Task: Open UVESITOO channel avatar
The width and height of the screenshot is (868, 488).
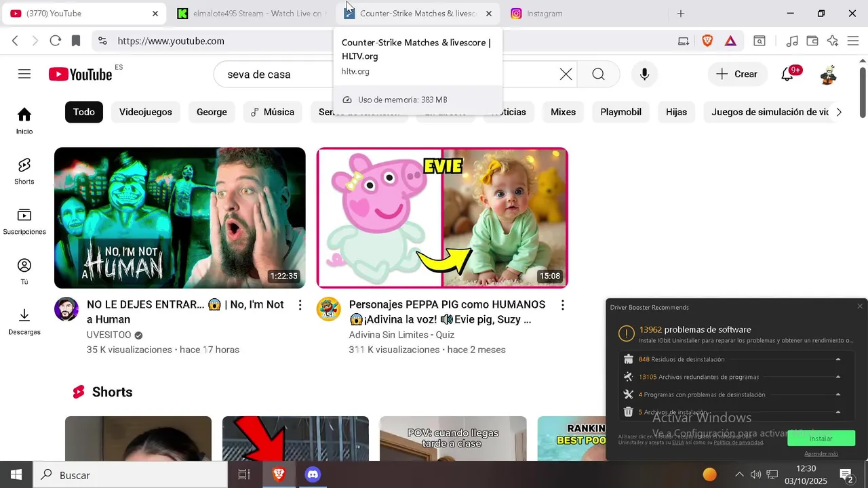Action: pyautogui.click(x=66, y=309)
